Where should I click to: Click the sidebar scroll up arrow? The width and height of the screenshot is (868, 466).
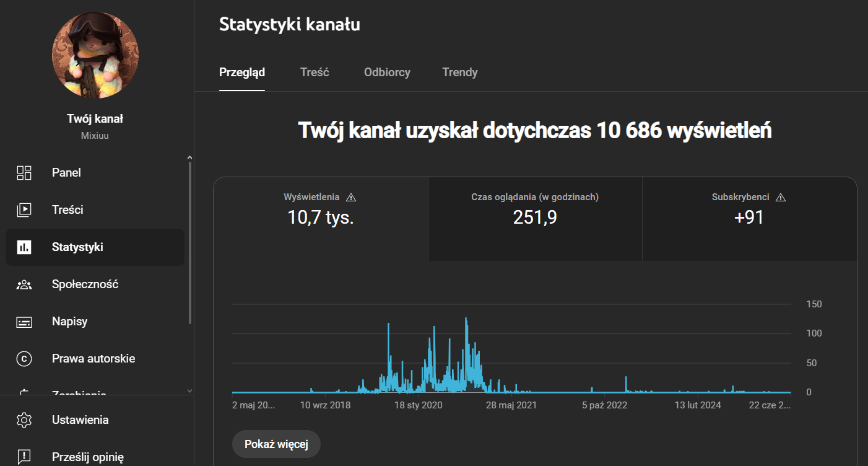(189, 158)
